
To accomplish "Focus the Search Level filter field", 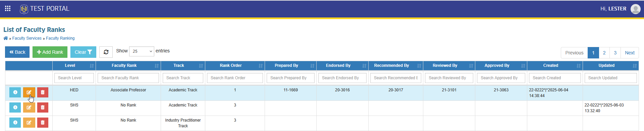I will pyautogui.click(x=74, y=78).
